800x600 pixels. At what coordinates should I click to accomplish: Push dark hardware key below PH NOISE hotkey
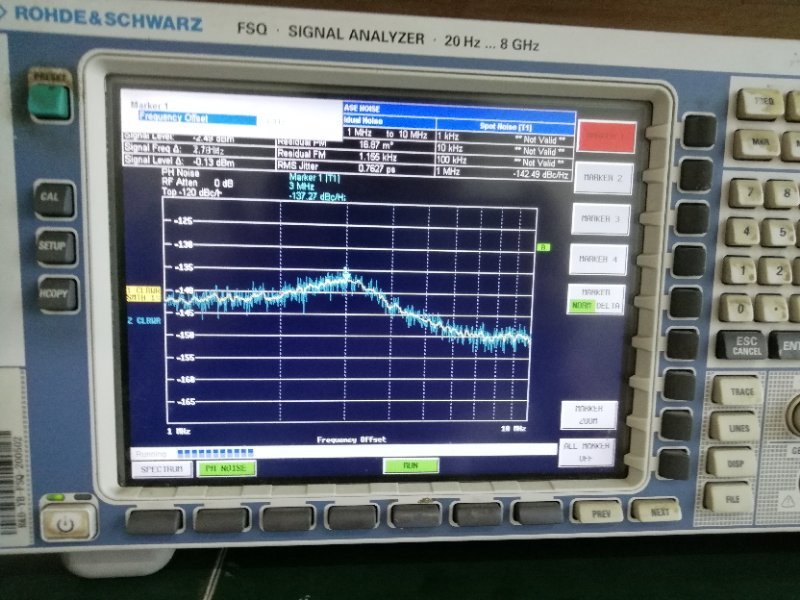tap(221, 520)
